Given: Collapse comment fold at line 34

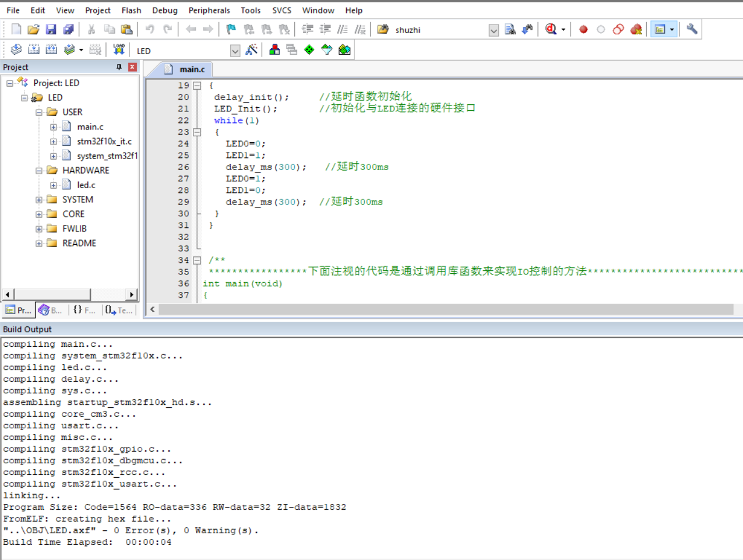Looking at the screenshot, I should tap(197, 260).
